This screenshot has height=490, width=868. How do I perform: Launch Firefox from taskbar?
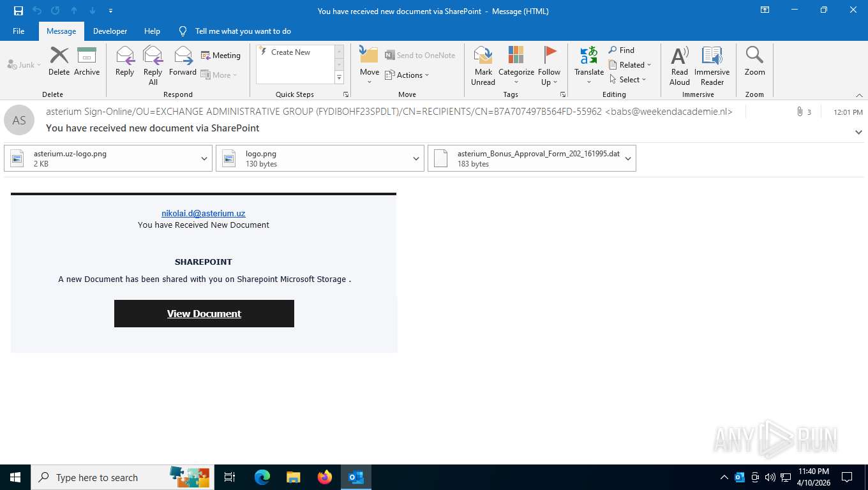(x=325, y=477)
